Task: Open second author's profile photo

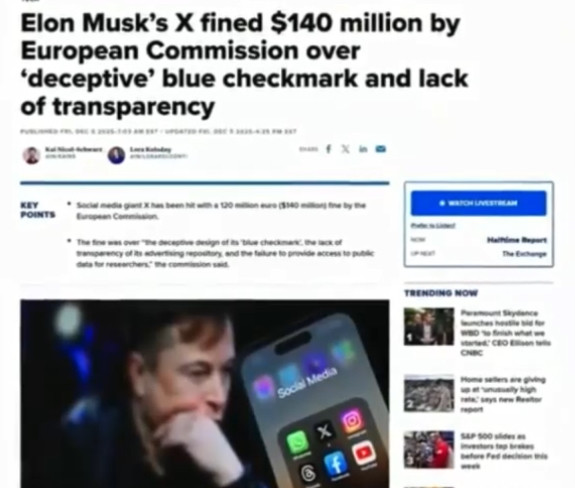Action: tap(117, 155)
